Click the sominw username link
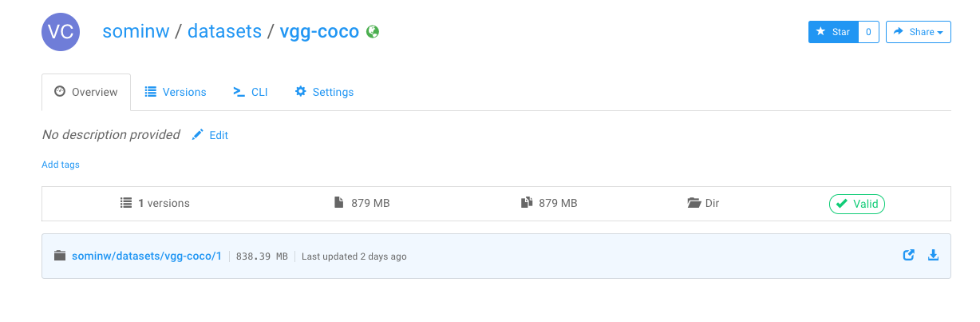 pyautogui.click(x=136, y=32)
